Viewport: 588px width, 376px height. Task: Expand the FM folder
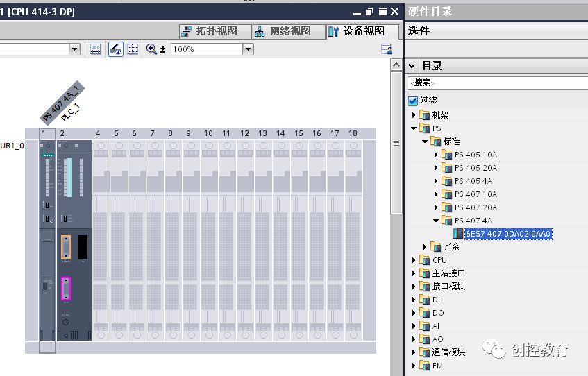pyautogui.click(x=414, y=366)
